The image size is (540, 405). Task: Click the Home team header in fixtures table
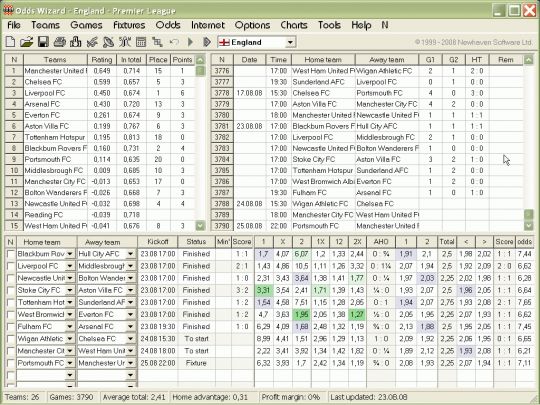click(323, 60)
